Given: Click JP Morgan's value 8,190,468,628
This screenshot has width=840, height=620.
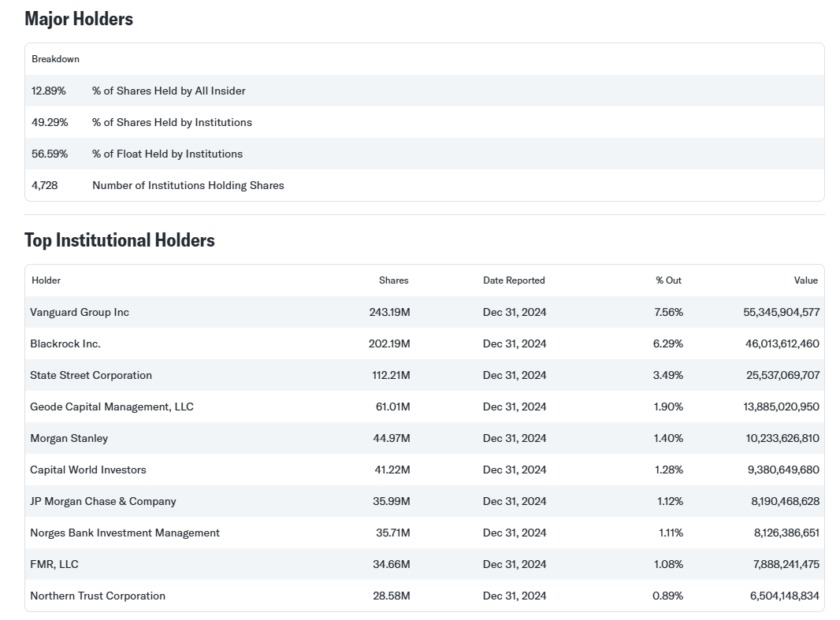Looking at the screenshot, I should point(786,501).
